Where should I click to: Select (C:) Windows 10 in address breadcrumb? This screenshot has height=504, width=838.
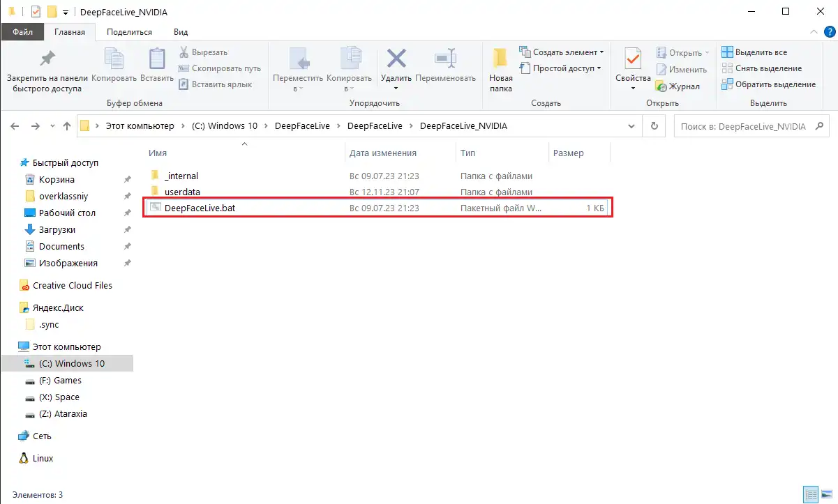[x=225, y=126]
